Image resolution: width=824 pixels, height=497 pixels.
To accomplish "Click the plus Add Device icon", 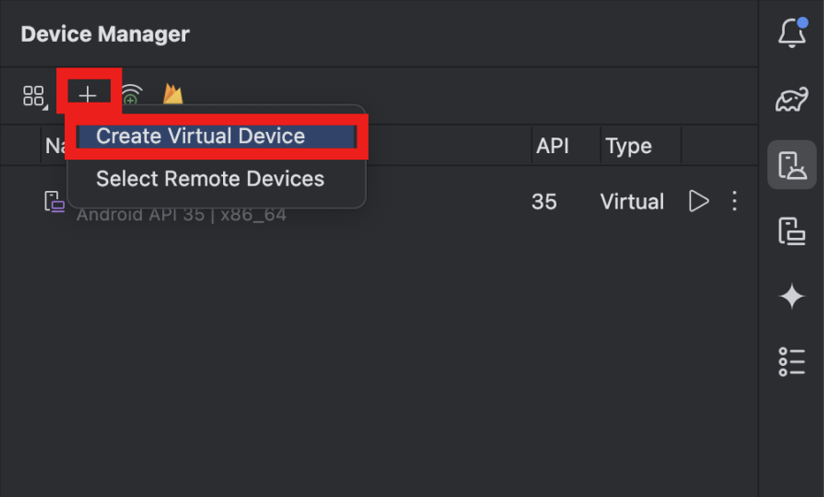I will [89, 95].
